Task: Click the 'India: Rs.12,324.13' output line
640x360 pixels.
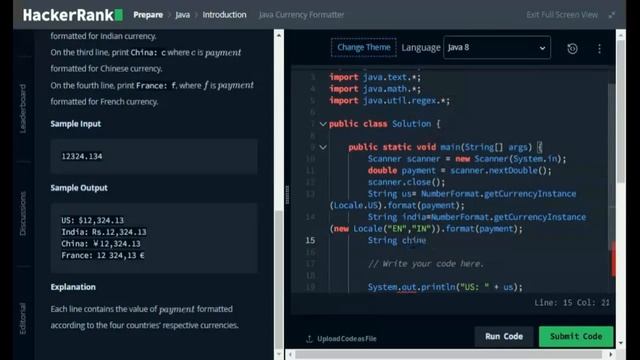Action: click(104, 232)
